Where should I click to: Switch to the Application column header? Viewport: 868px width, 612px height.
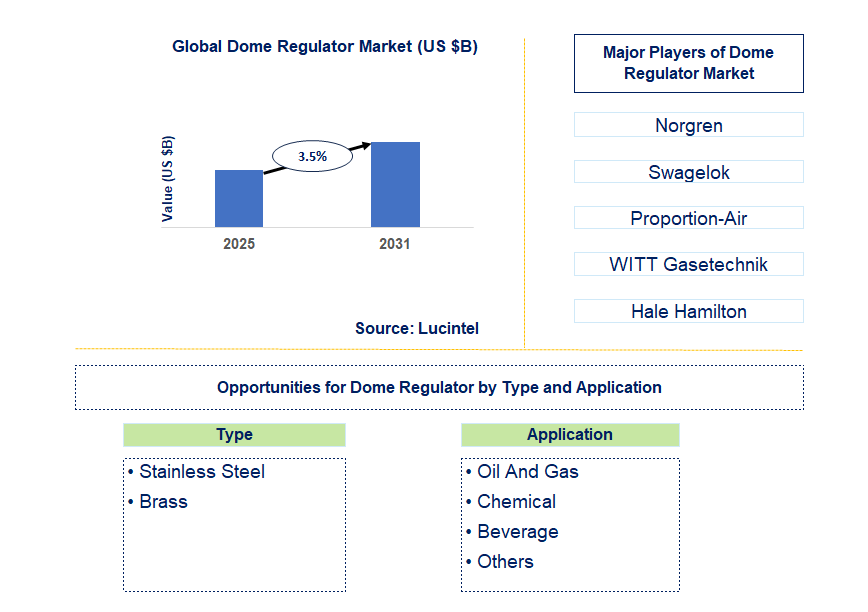pos(570,434)
